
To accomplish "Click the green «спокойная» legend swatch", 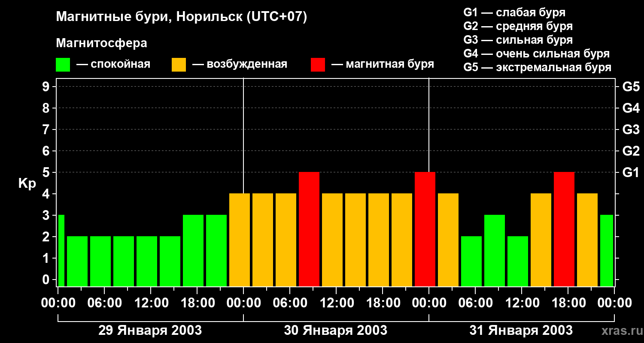I will (63, 65).
